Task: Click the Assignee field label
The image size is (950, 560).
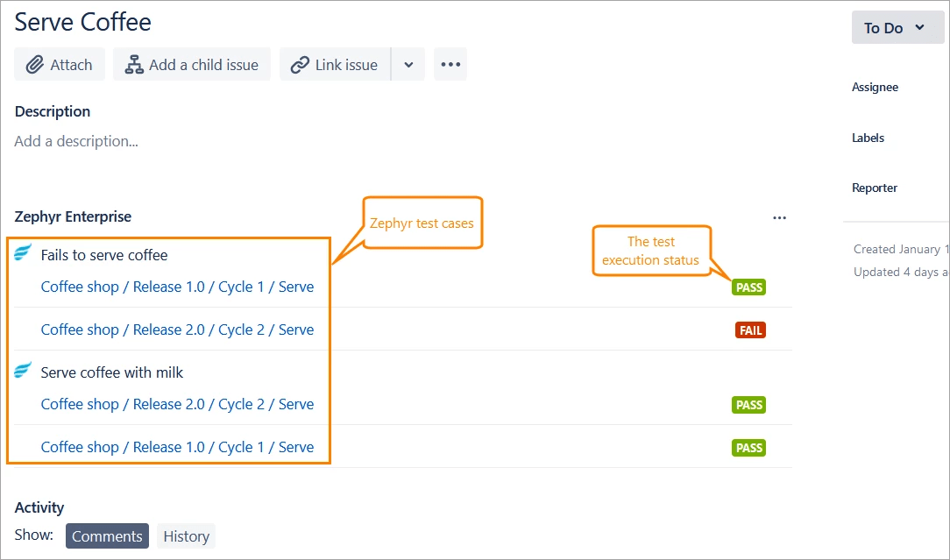Action: [875, 88]
